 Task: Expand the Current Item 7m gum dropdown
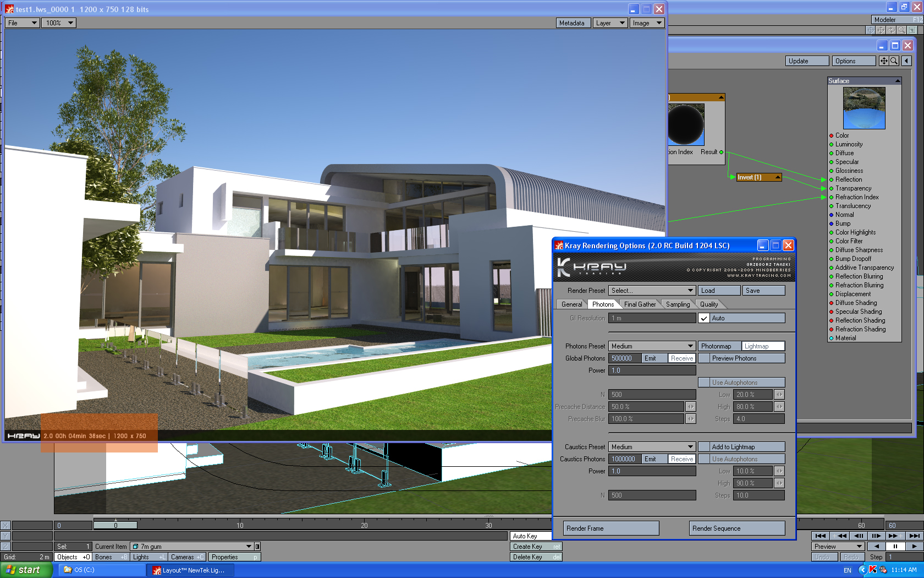pos(249,547)
